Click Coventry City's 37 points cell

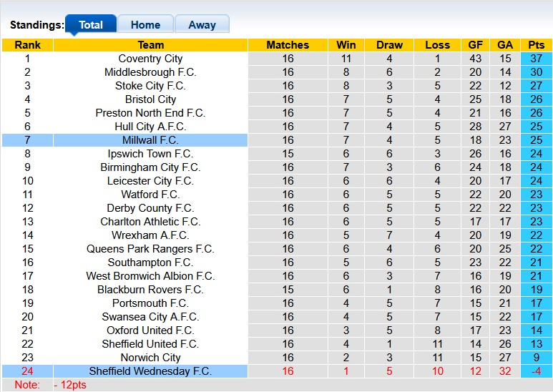537,59
